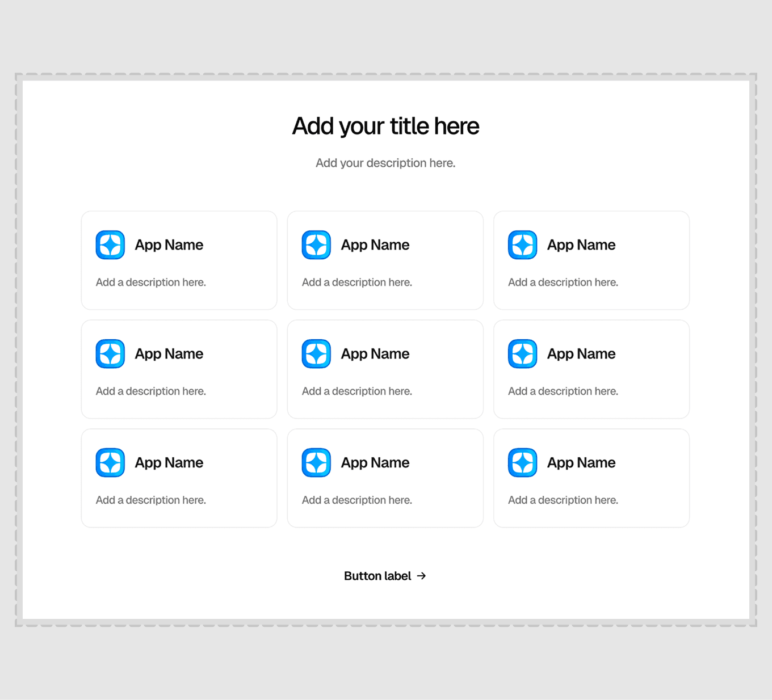
Task: Select the "Add your title here" heading
Action: [x=385, y=126]
